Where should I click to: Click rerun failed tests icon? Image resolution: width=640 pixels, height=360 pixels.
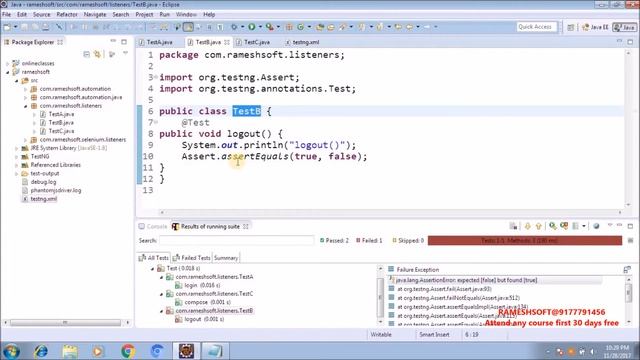564,226
